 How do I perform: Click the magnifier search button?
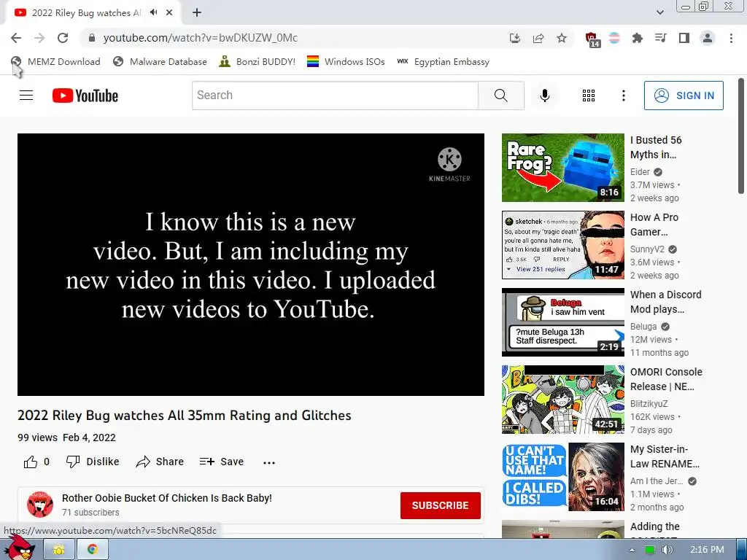[x=501, y=96]
